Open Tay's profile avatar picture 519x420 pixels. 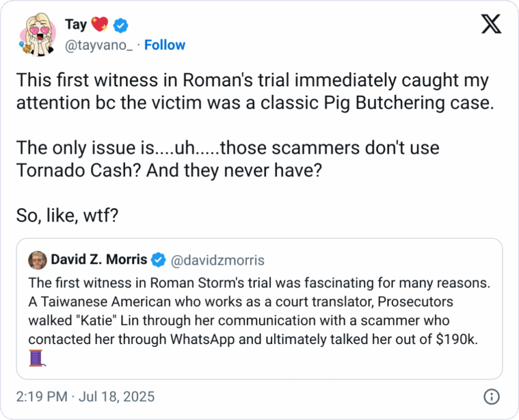pos(38,34)
